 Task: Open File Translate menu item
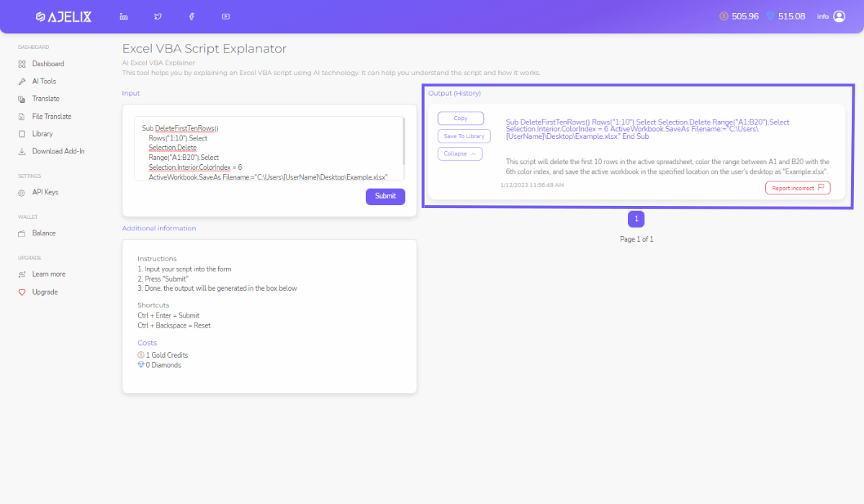pyautogui.click(x=52, y=117)
